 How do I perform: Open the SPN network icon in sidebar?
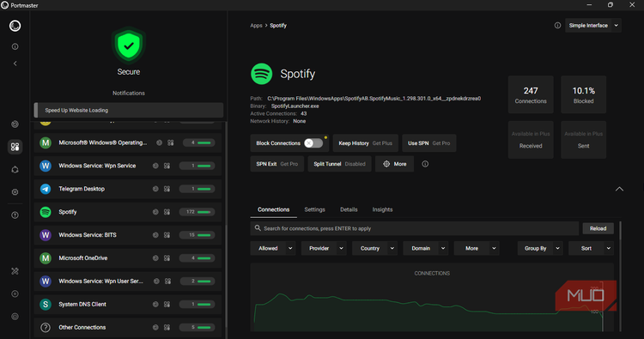tap(15, 170)
